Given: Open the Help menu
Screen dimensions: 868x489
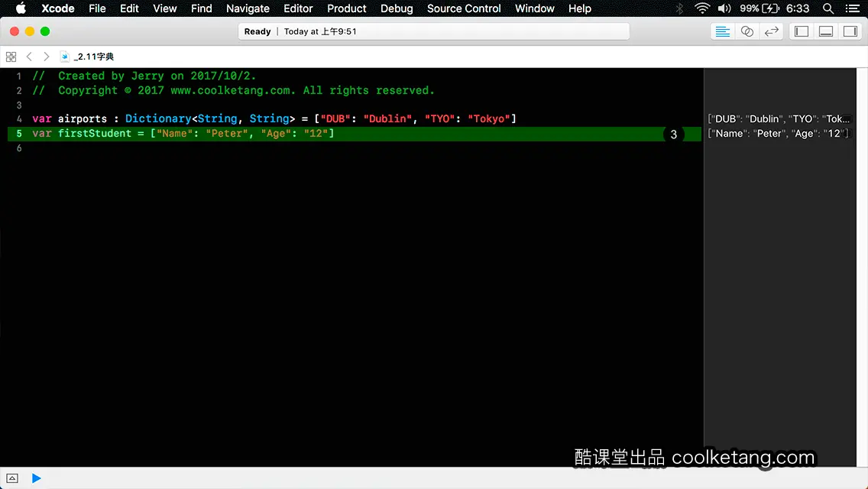Looking at the screenshot, I should (580, 8).
